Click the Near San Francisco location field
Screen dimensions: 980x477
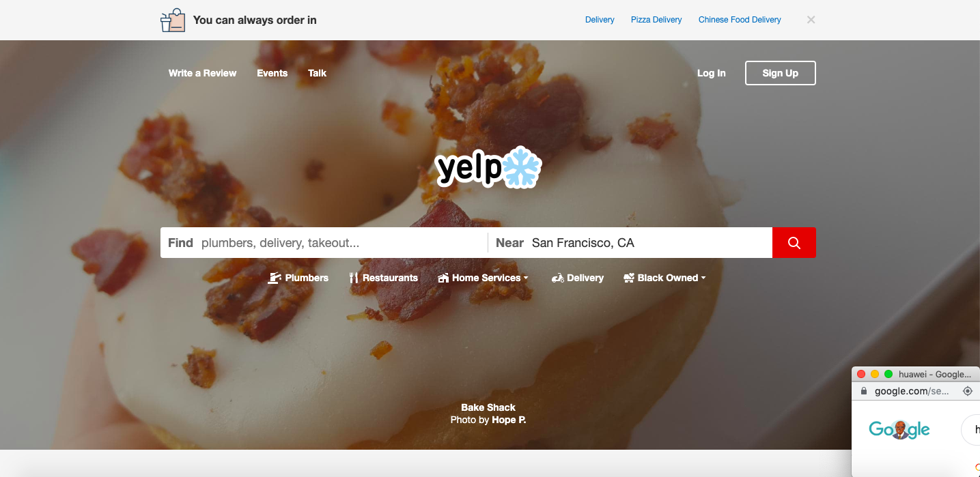(630, 242)
